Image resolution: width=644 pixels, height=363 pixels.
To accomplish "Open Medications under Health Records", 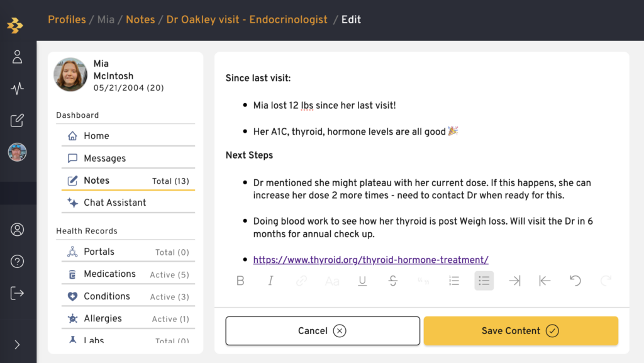I will tap(128, 274).
